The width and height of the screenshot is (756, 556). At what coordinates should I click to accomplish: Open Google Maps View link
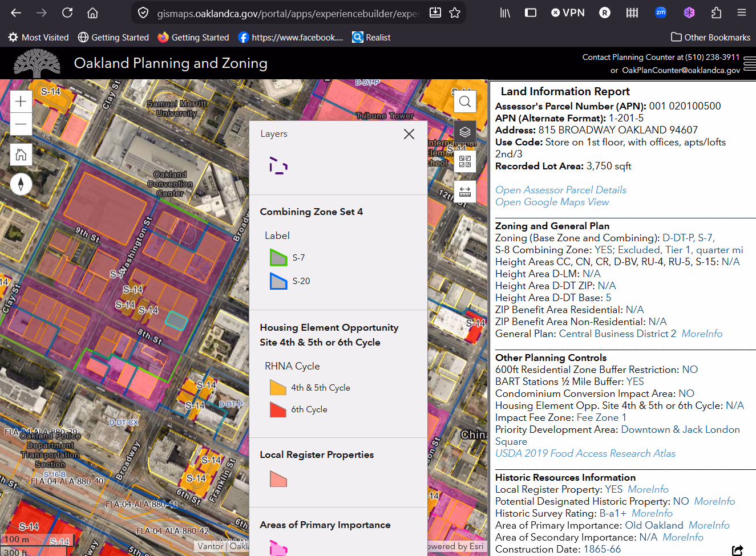(x=552, y=202)
